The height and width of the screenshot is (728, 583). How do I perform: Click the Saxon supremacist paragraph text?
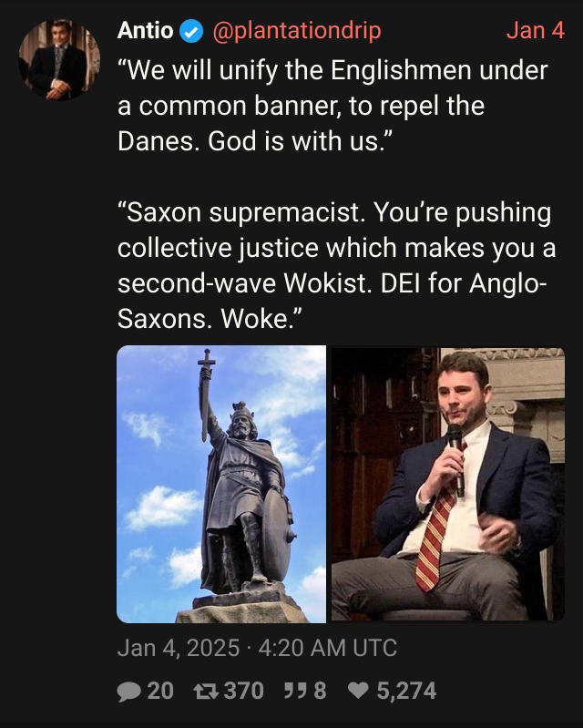click(x=336, y=265)
